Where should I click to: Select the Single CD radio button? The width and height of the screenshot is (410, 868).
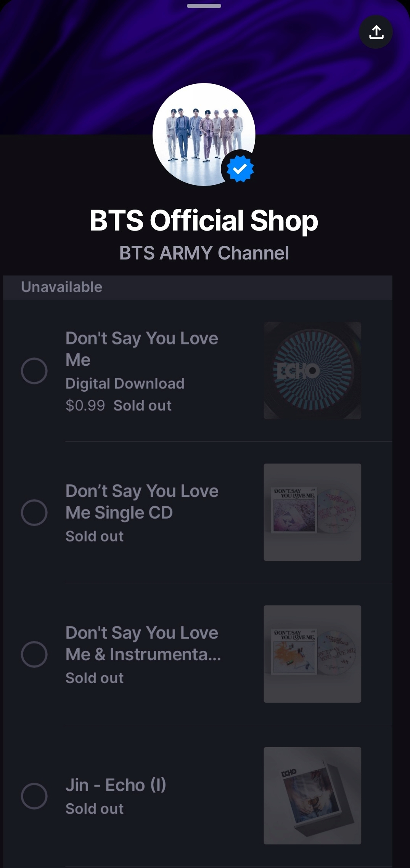pyautogui.click(x=34, y=512)
